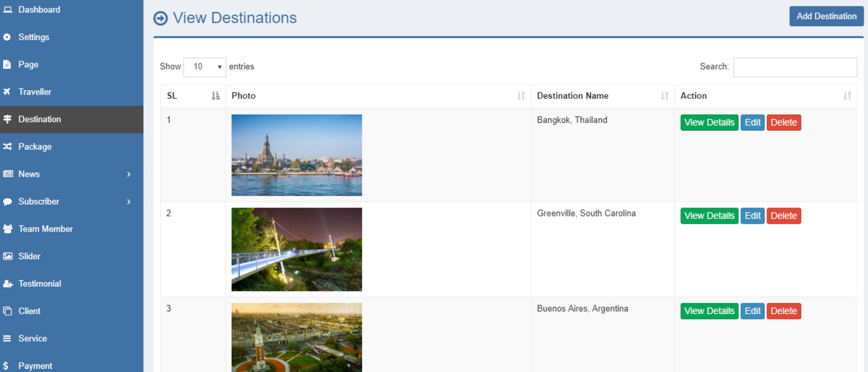This screenshot has width=868, height=372.
Task: Open the Show entries count dropdown
Action: [x=204, y=67]
